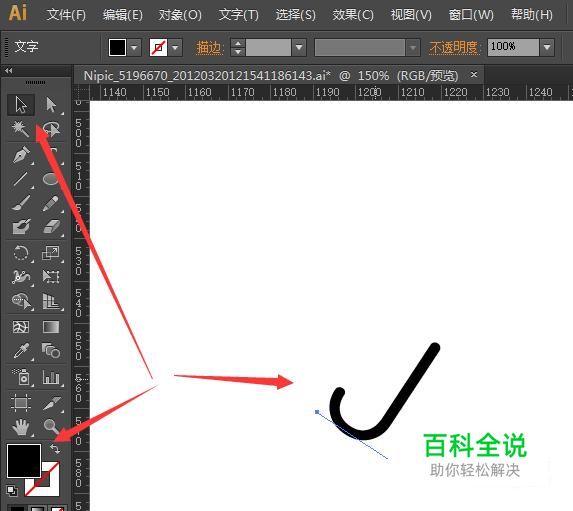Open fill swatch dropdown arrow
The height and width of the screenshot is (511, 573).
pyautogui.click(x=134, y=48)
